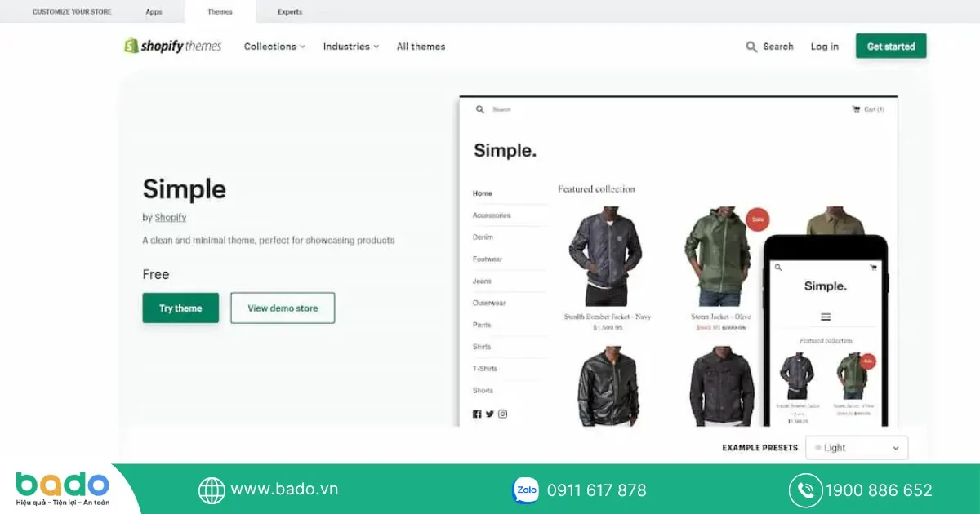Open the All themes menu item

coord(421,47)
